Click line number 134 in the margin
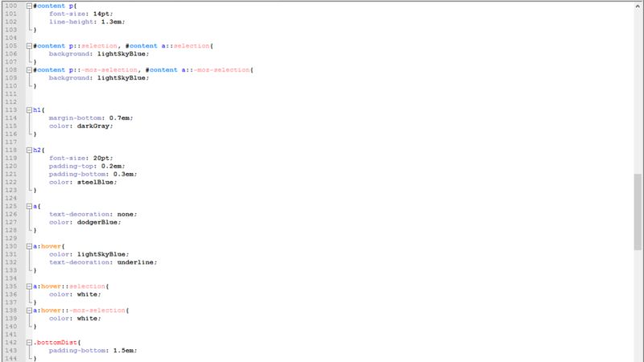This screenshot has height=362, width=644. 11,278
